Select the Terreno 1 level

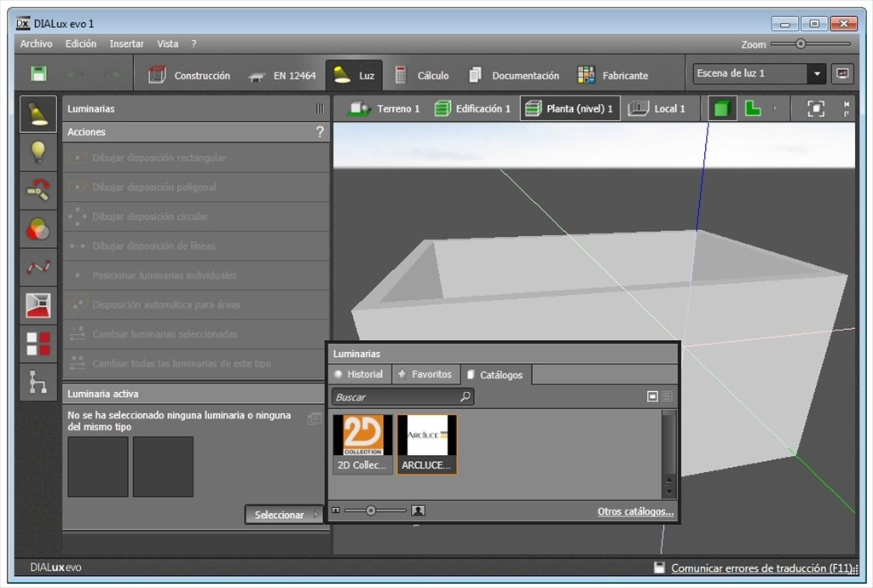pos(383,108)
